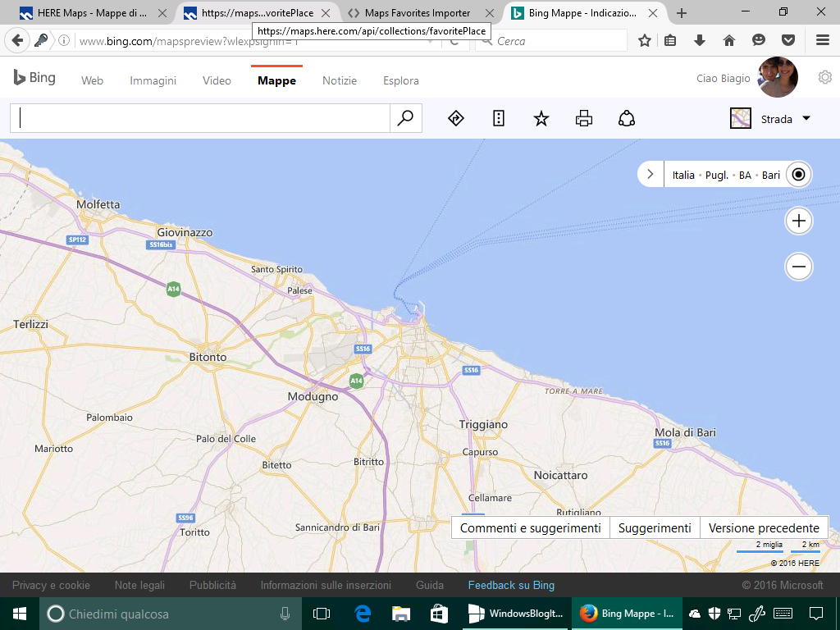Viewport: 840px width, 630px height.
Task: Show Firefox bookmarks list icon
Action: (x=670, y=40)
